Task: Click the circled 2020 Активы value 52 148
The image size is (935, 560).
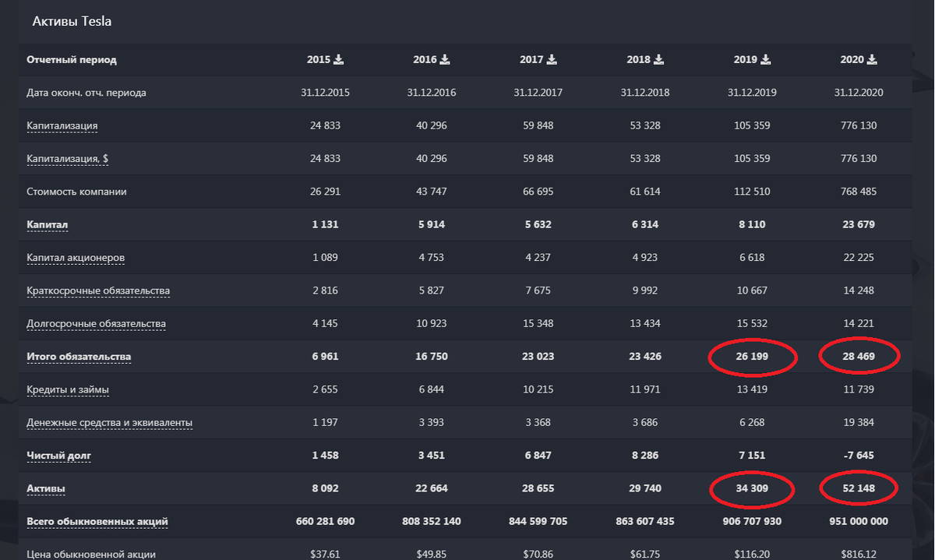Action: pyautogui.click(x=859, y=488)
